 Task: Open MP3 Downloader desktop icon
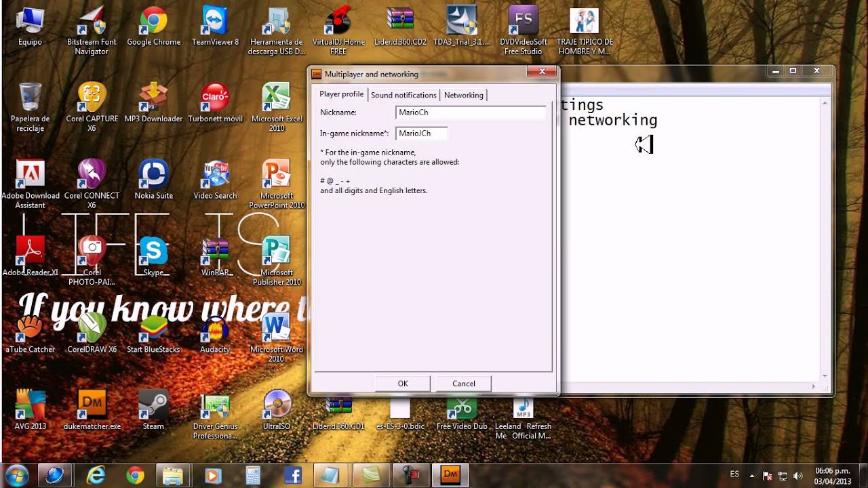tap(153, 102)
